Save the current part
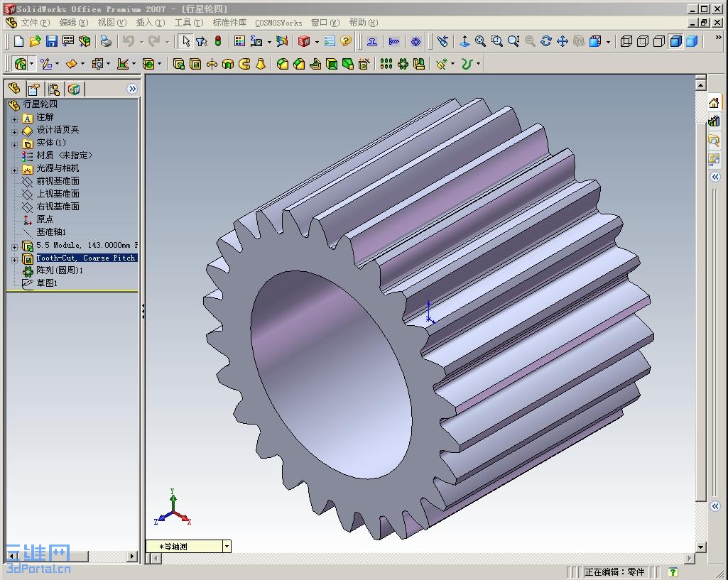728x580 pixels. [51, 41]
